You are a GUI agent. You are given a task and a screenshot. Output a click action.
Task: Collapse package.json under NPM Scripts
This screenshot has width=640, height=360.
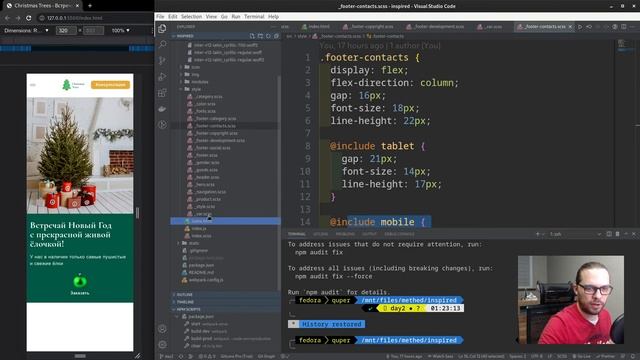coord(197,316)
